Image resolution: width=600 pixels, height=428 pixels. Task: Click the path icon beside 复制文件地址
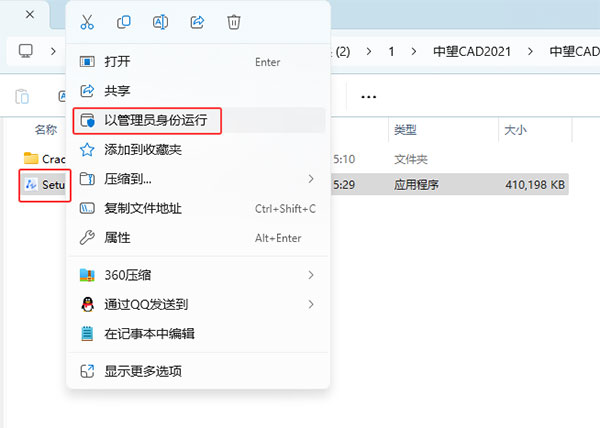pyautogui.click(x=87, y=208)
